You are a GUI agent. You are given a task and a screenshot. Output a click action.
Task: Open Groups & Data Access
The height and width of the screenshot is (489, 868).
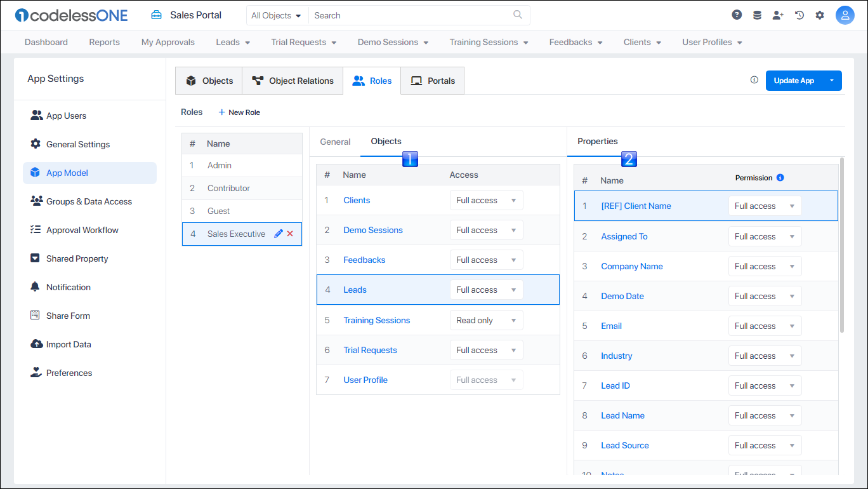click(89, 201)
